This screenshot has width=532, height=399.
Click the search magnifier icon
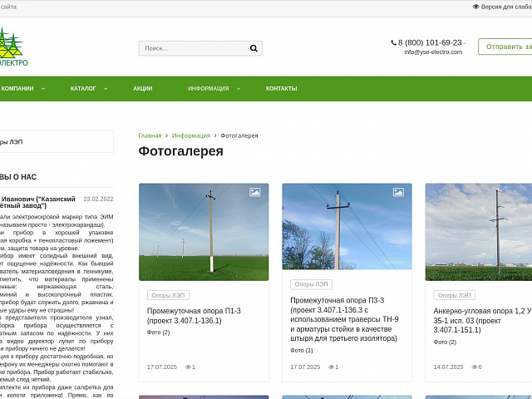pos(254,48)
